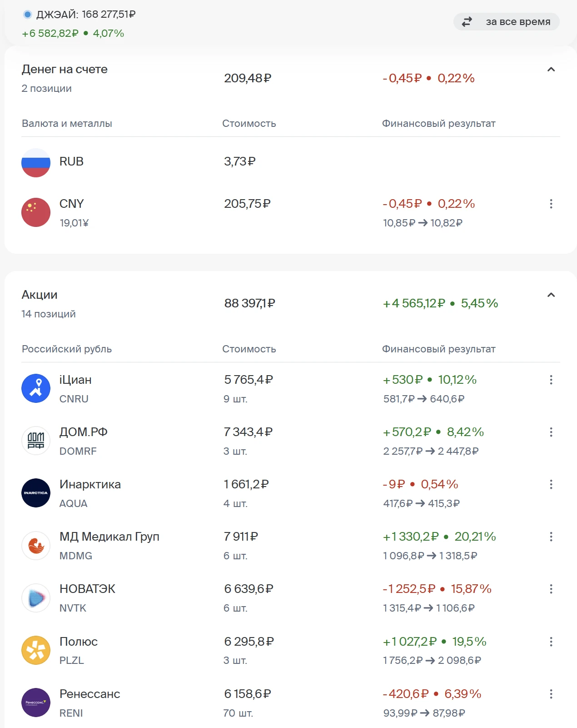Click 'Финансовый результат' header in stocks table
Viewport: 577px width, 728px height.
(438, 349)
